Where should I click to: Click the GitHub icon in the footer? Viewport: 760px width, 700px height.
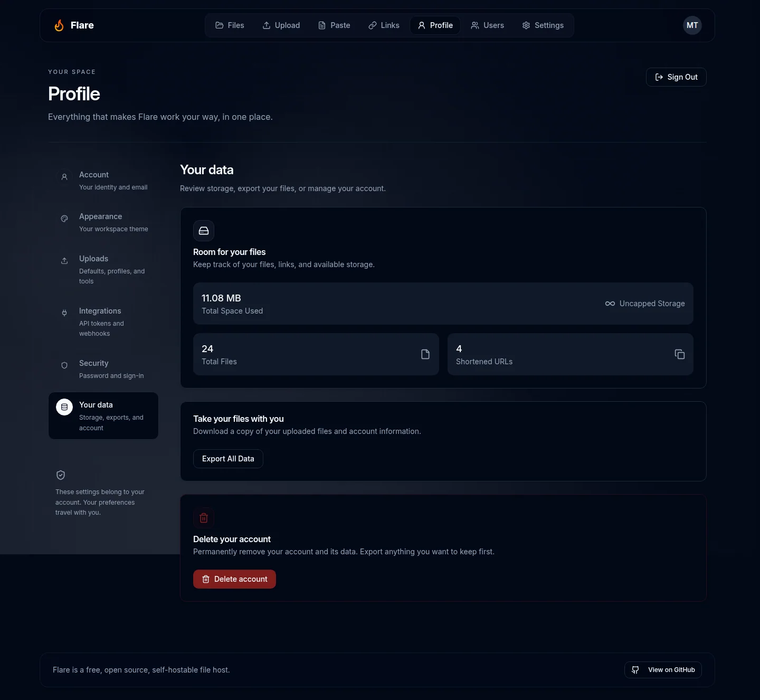635,670
